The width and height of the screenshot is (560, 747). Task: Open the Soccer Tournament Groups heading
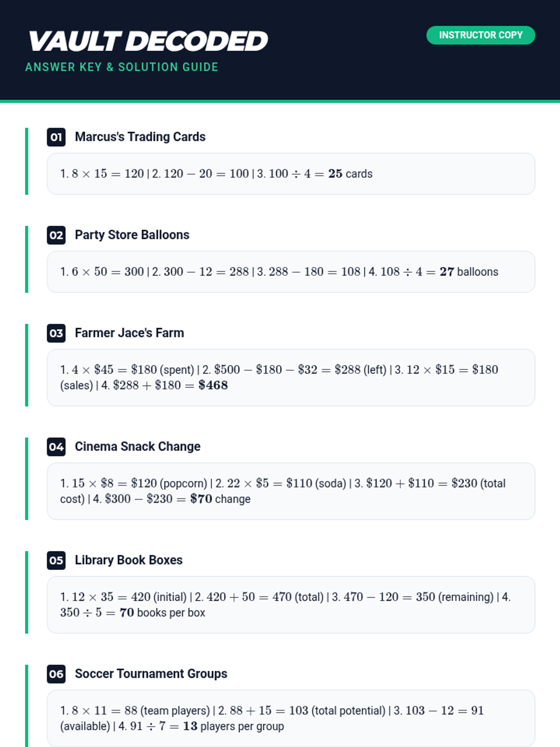[x=151, y=674]
